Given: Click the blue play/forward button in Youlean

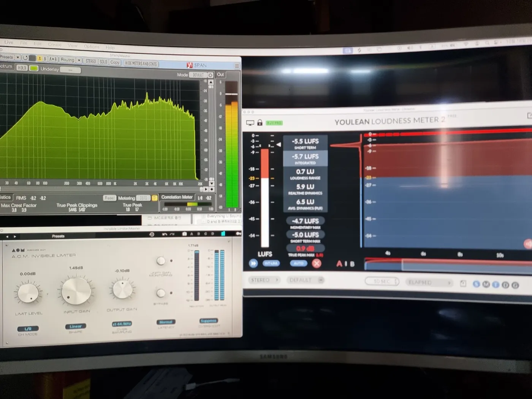Looking at the screenshot, I should coord(253,263).
